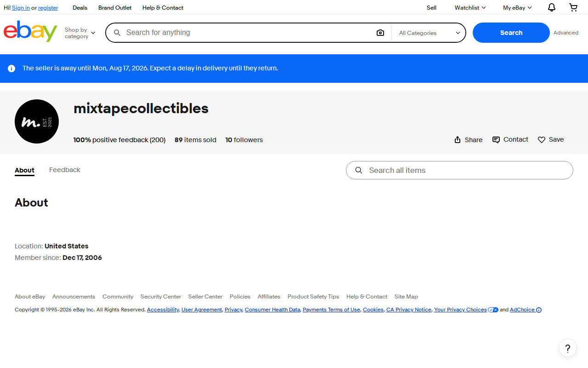Open the User Agreement link

(x=202, y=310)
